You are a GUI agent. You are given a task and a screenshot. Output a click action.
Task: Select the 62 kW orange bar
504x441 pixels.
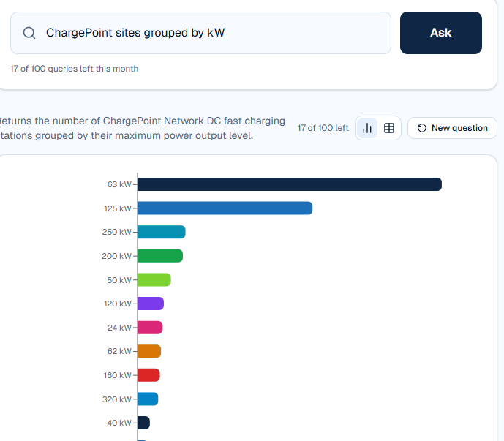tap(149, 351)
